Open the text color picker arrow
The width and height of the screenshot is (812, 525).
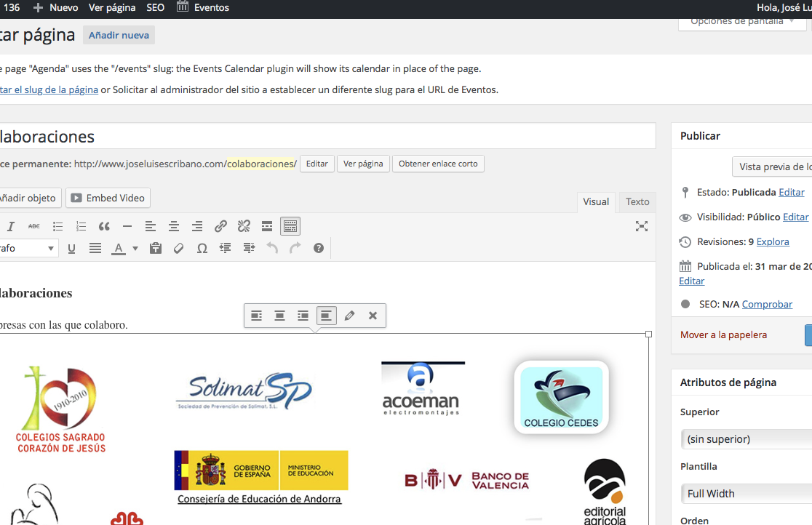135,249
